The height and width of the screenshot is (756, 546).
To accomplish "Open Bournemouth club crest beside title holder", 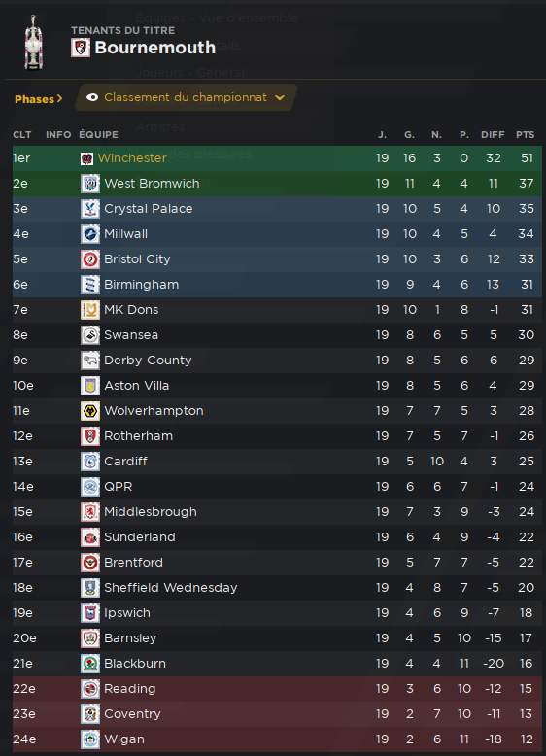I will 81,48.
